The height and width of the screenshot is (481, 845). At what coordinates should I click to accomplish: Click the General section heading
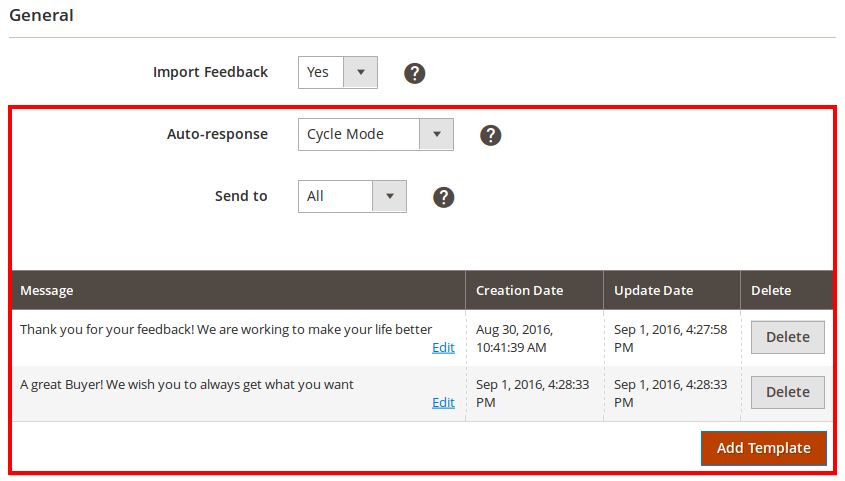click(42, 16)
